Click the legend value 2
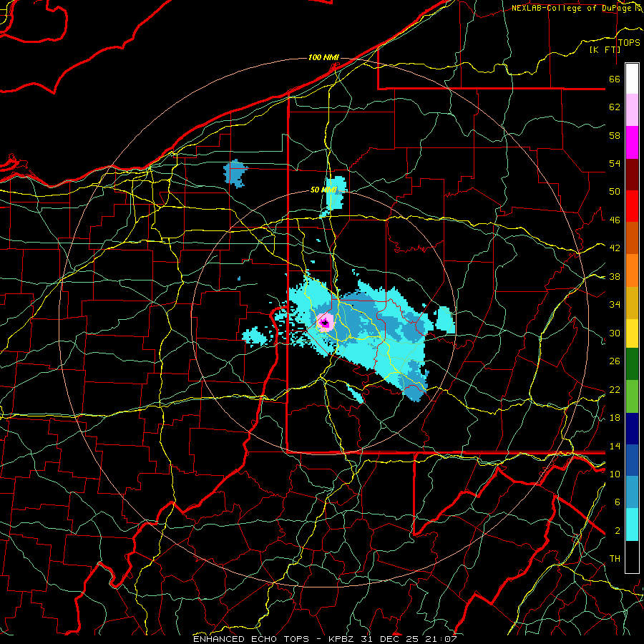 click(x=617, y=531)
